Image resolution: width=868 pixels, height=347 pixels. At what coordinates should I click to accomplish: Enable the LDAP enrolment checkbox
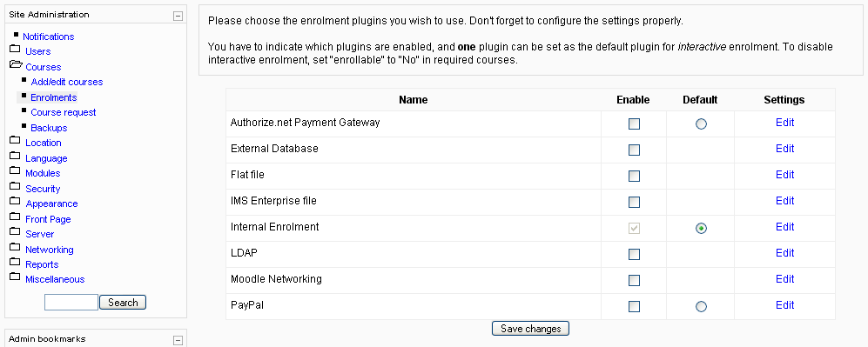point(634,254)
